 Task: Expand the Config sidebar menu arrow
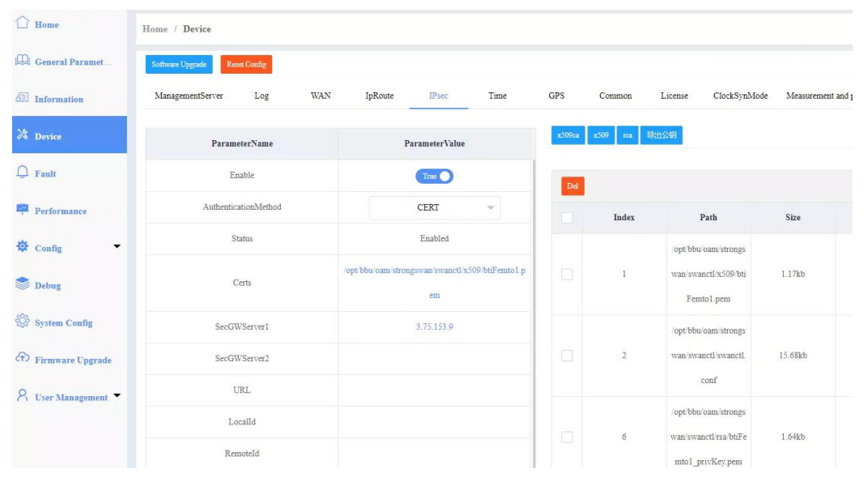(117, 246)
